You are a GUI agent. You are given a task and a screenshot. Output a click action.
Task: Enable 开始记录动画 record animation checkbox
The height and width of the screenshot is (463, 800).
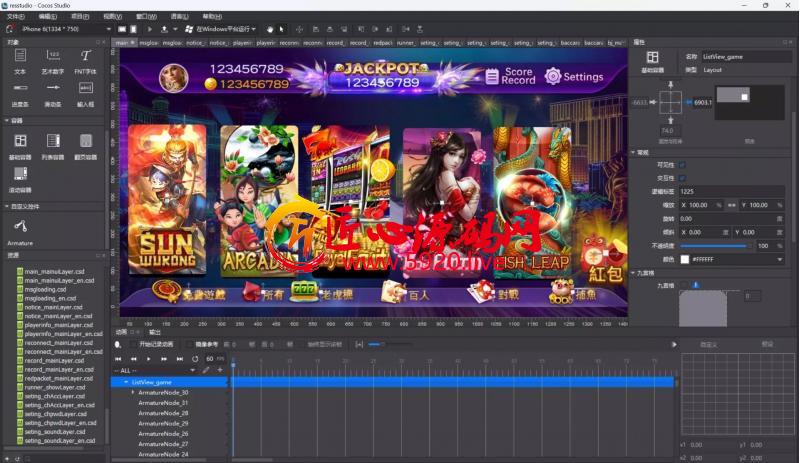[134, 345]
